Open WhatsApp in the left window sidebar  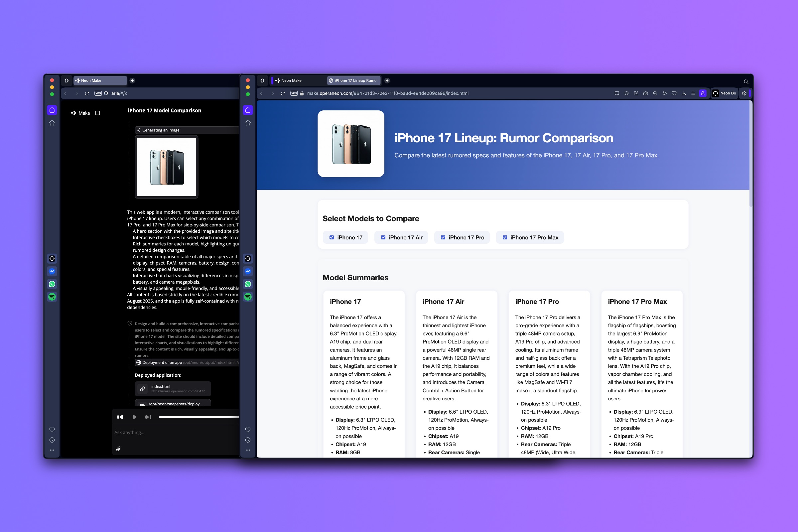pos(52,284)
